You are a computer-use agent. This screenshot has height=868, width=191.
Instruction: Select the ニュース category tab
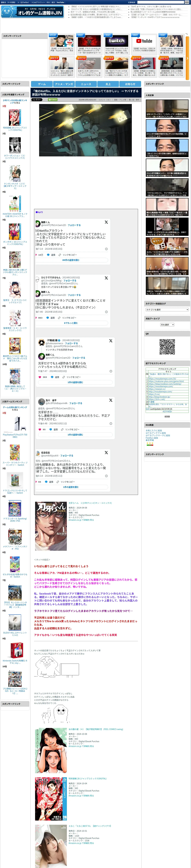tap(86, 84)
